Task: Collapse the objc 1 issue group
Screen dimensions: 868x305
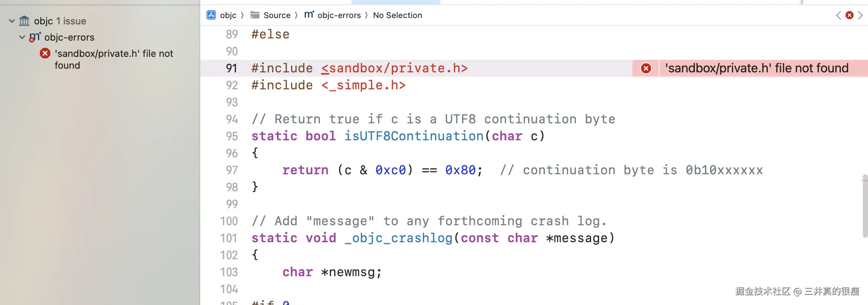Action: [x=12, y=21]
